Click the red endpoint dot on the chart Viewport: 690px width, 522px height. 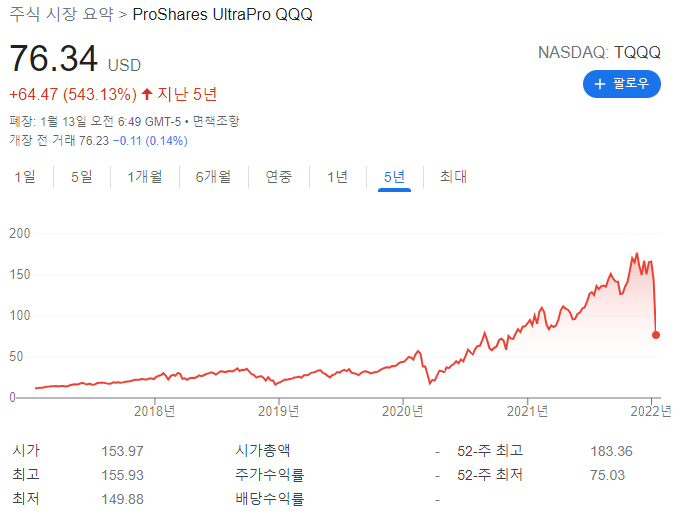656,335
